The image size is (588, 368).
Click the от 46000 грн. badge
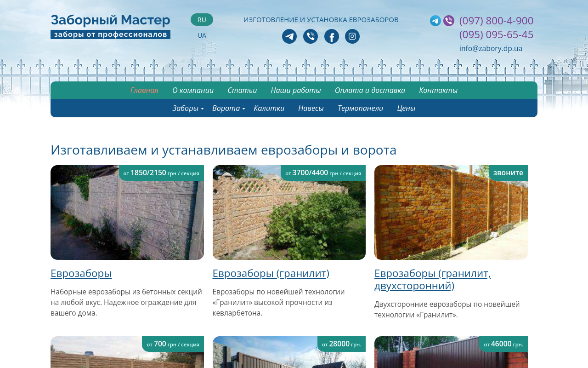503,344
